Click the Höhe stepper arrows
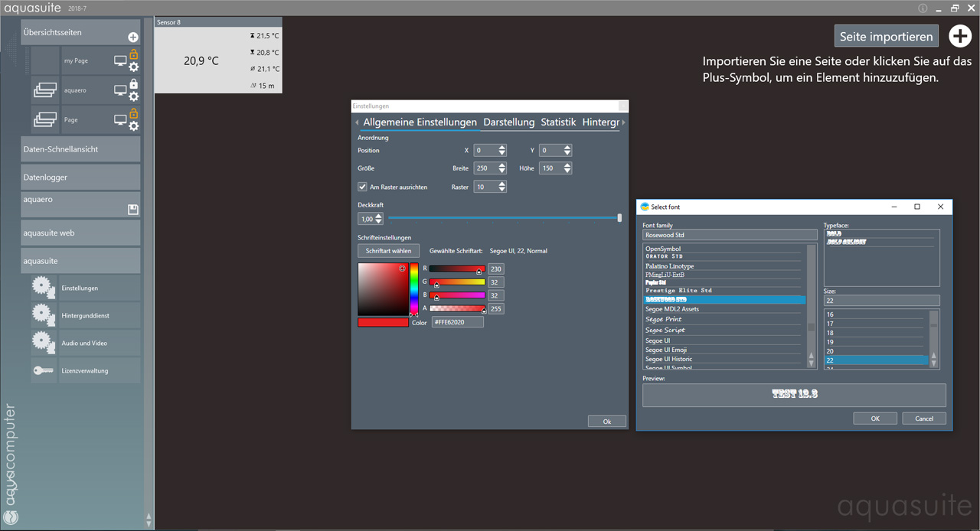This screenshot has width=980, height=531. coord(567,168)
